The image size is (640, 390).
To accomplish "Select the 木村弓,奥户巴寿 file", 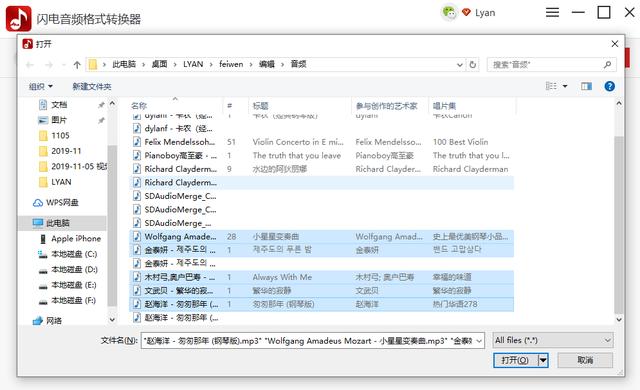I will point(322,277).
